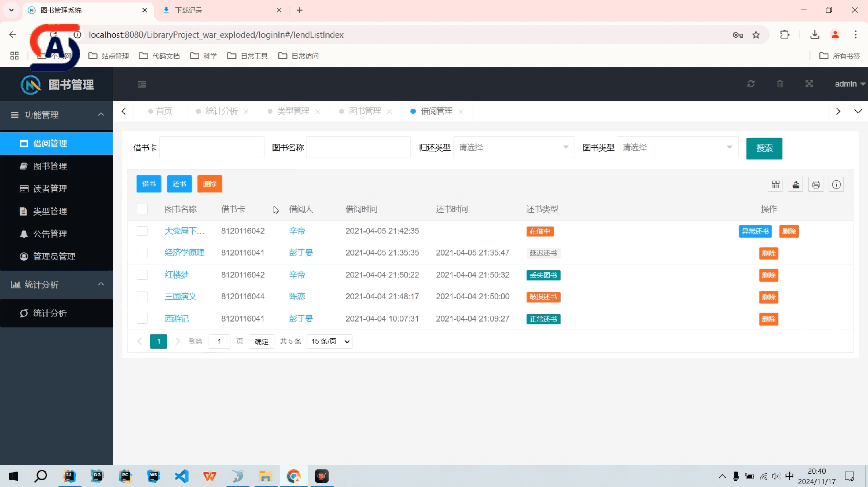Select the 西游记 row checkbox
This screenshot has height=487, width=868.
(142, 318)
